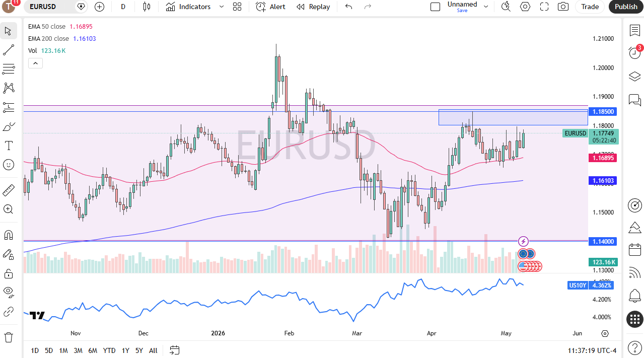Toggle magnet mode for drawings
The image size is (644, 358).
8,235
